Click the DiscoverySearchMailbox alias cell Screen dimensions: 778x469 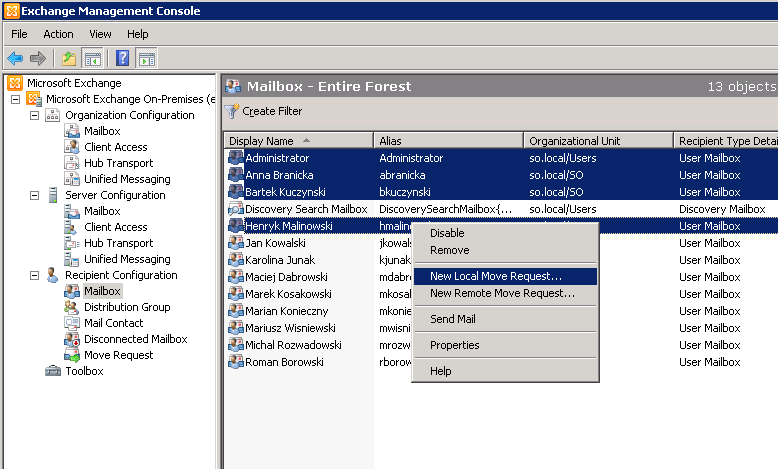pyautogui.click(x=446, y=209)
